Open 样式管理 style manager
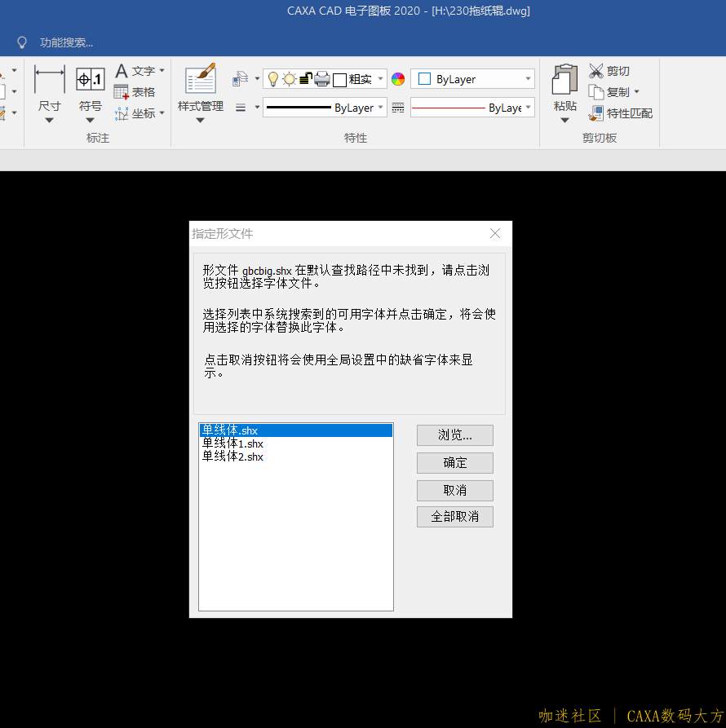Screen dimensions: 726x728 pos(200,81)
